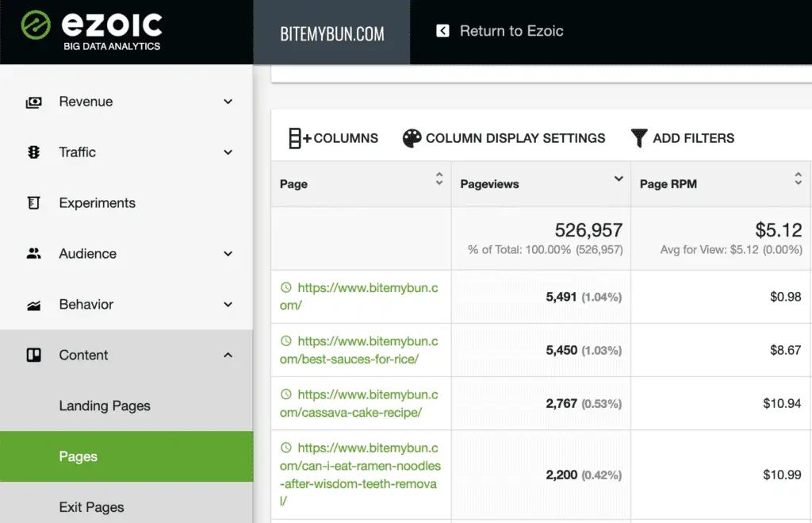812x523 pixels.
Task: Click the BIG DATA ANALYTICS tagline
Action: click(x=112, y=46)
